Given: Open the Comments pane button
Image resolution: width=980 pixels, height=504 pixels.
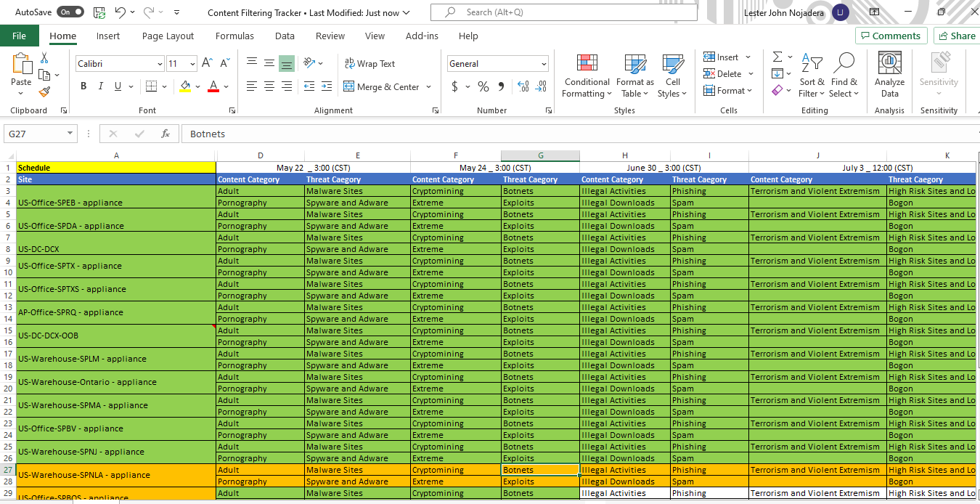Looking at the screenshot, I should coord(891,36).
